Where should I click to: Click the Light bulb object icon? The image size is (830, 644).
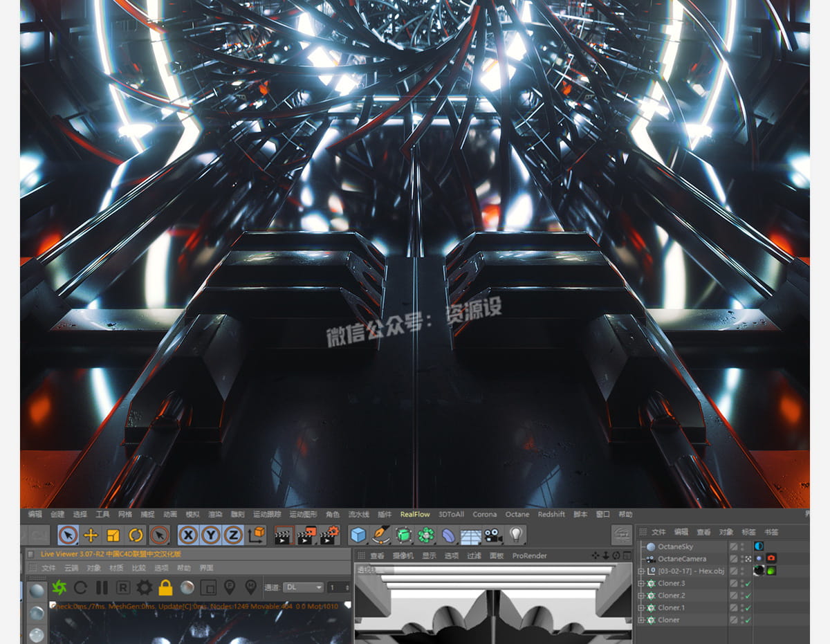[515, 535]
